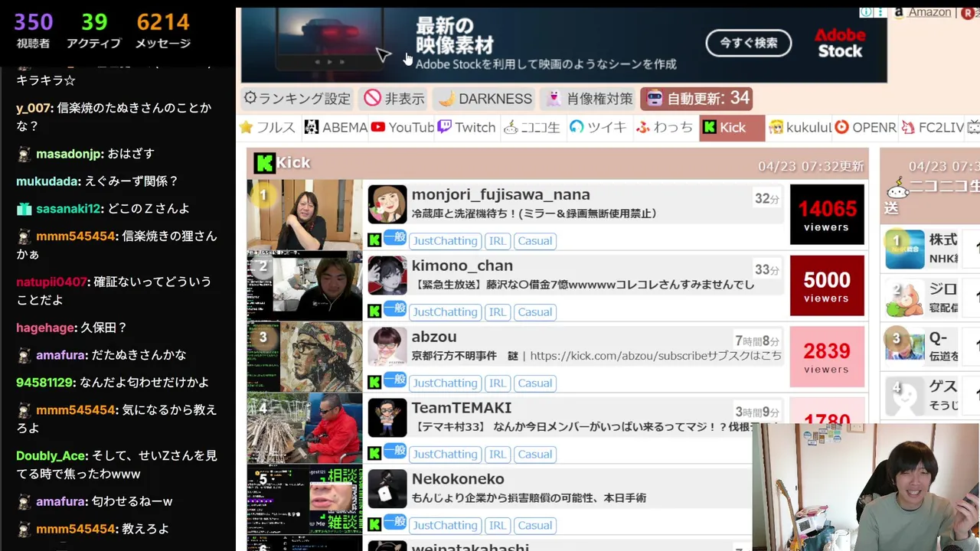Open abzou stream thumbnail
This screenshot has width=980, height=551.
click(x=304, y=357)
